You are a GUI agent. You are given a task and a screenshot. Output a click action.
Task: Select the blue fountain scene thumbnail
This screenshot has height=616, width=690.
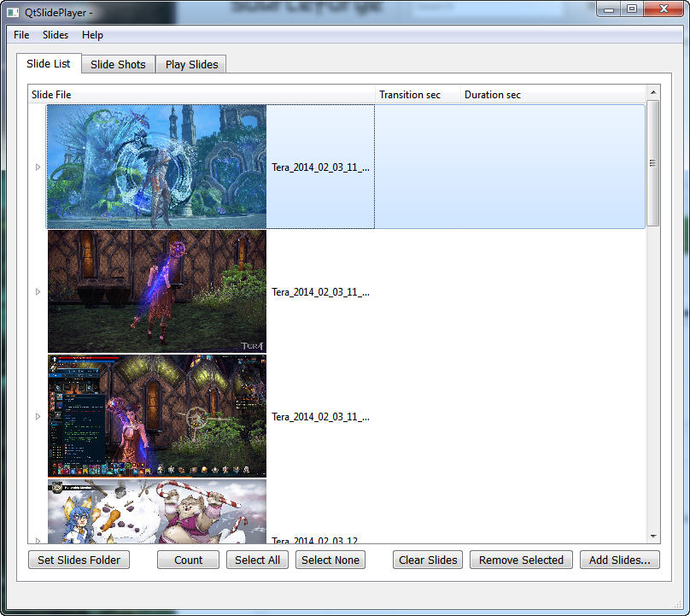click(156, 167)
